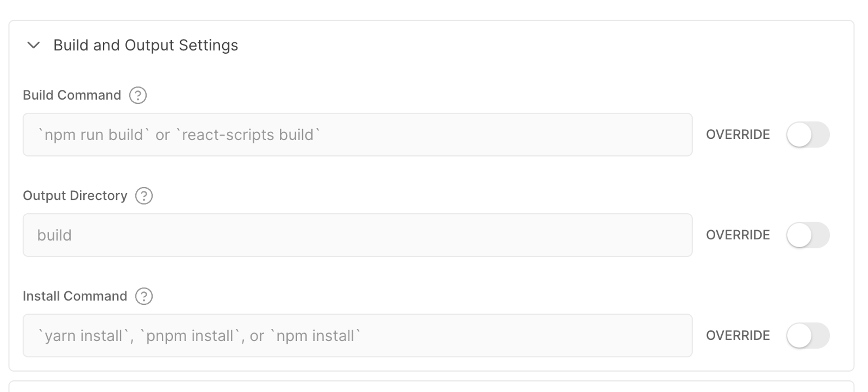Open the Build Command help tooltip icon
Screen dimensions: 868x392
point(138,95)
